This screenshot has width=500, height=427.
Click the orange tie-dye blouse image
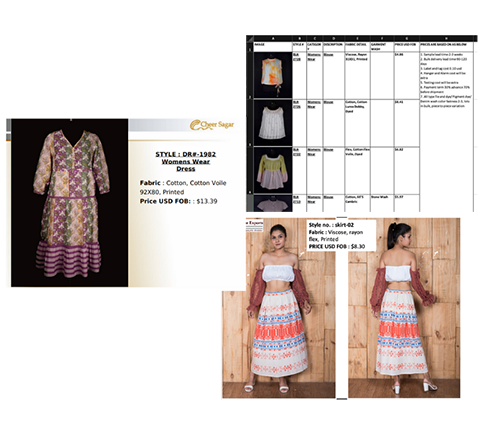[273, 75]
